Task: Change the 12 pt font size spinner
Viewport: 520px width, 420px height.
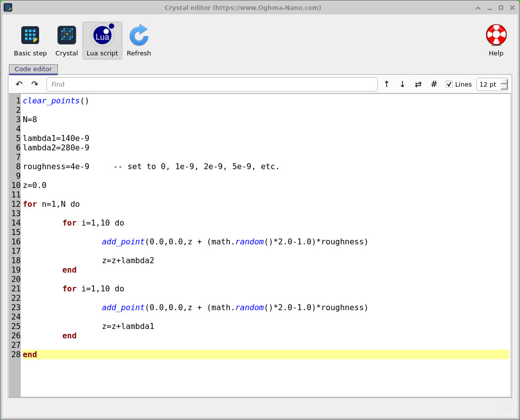Action: click(x=492, y=84)
